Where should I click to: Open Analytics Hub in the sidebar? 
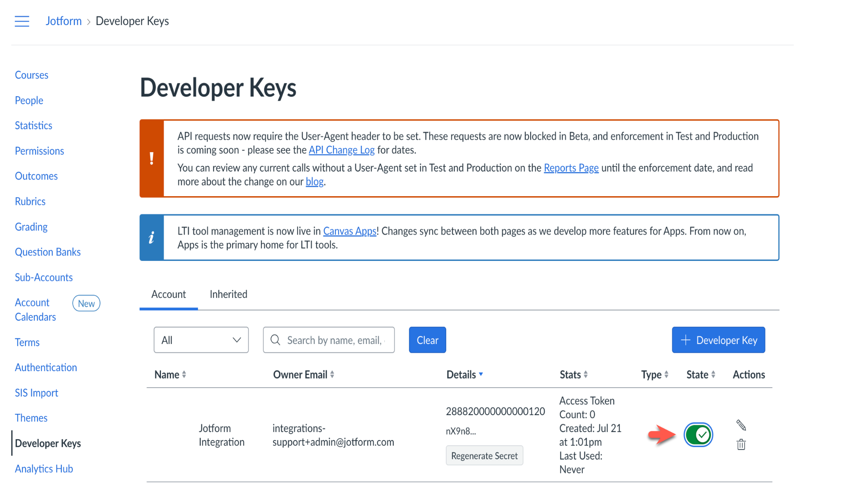(44, 469)
